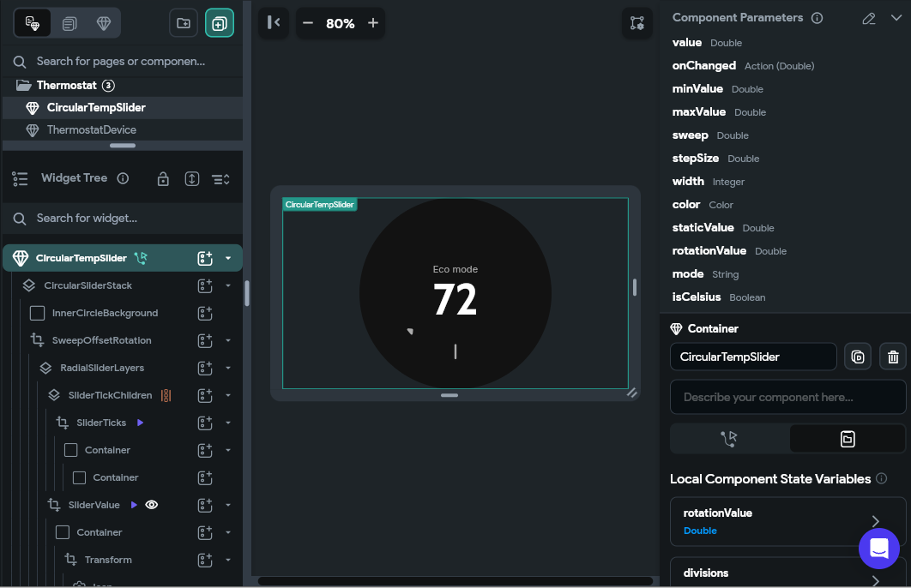This screenshot has height=588, width=911.
Task: Collapse SliderValue using its arrow
Action: (x=228, y=505)
